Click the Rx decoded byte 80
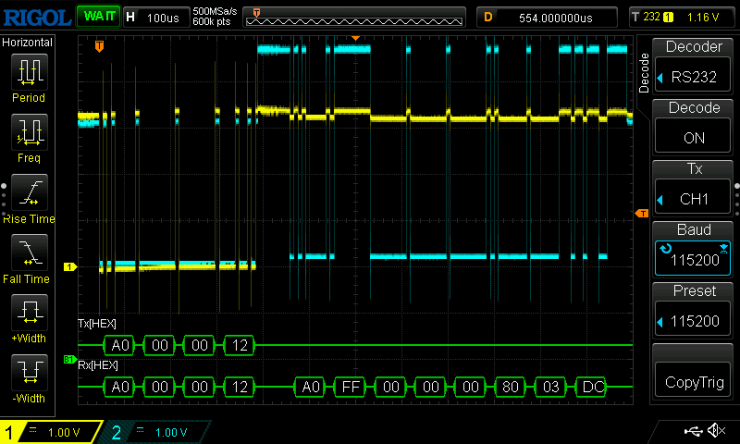Viewport: 740px width, 444px height. coord(510,387)
